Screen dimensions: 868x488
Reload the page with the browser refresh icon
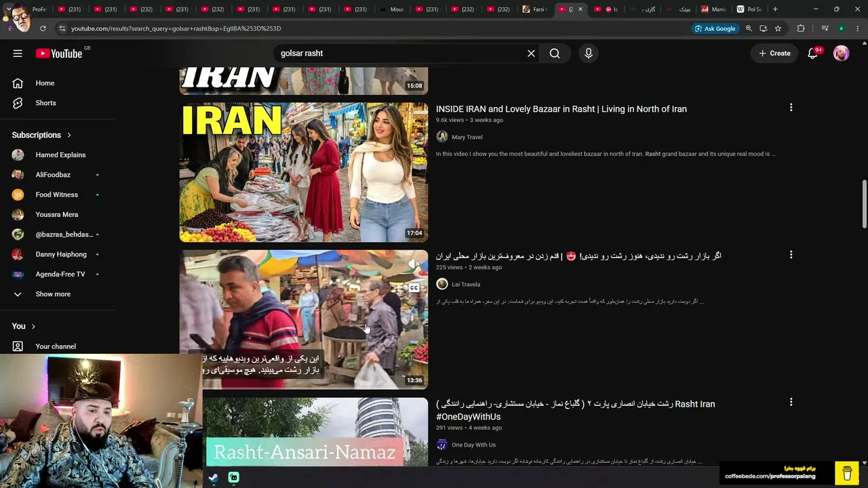43,28
